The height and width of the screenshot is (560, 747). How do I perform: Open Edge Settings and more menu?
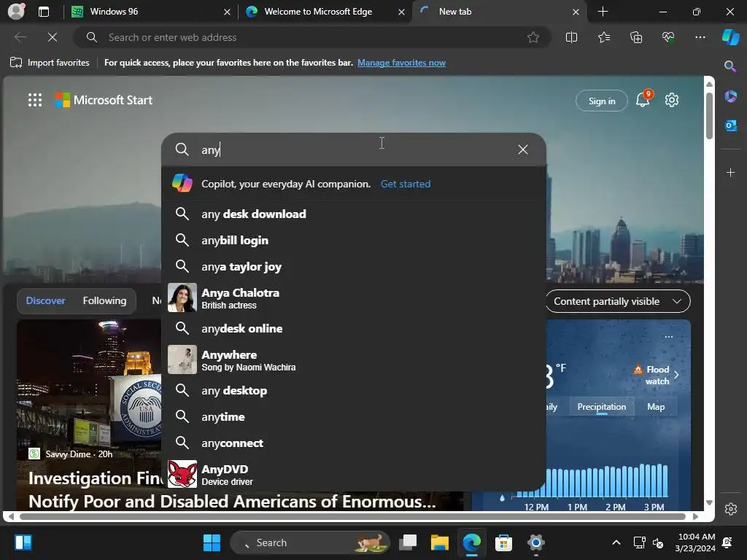click(700, 37)
